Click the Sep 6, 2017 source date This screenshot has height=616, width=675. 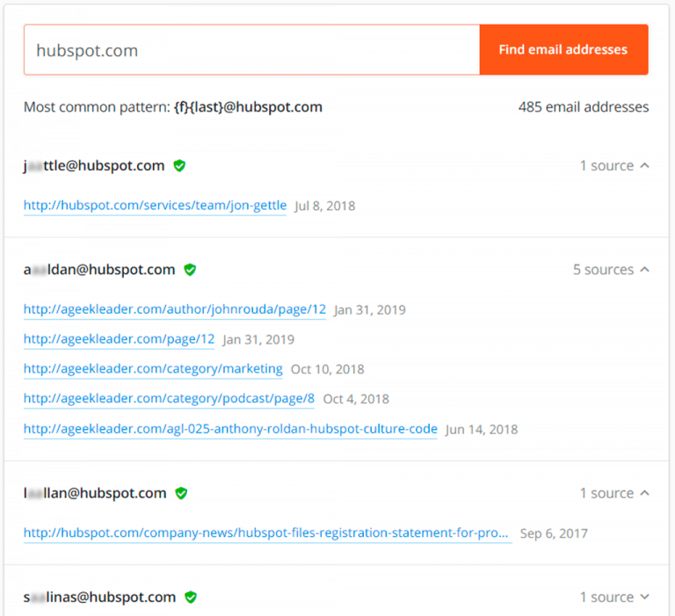[554, 533]
